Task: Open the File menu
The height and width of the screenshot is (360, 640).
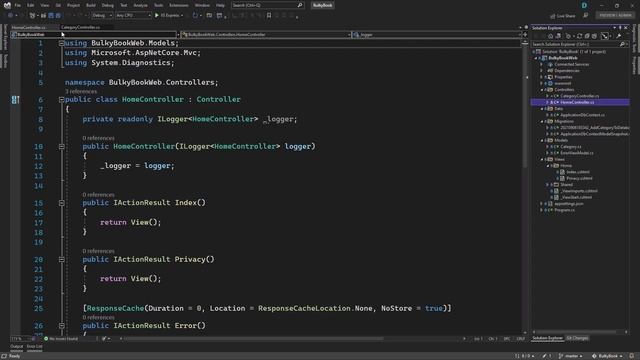Action: point(17,5)
